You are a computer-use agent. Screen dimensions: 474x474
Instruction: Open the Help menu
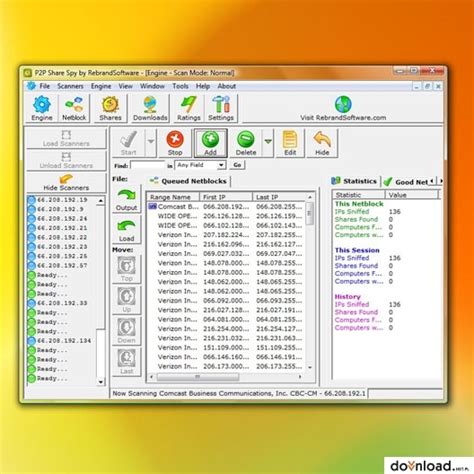(x=203, y=86)
